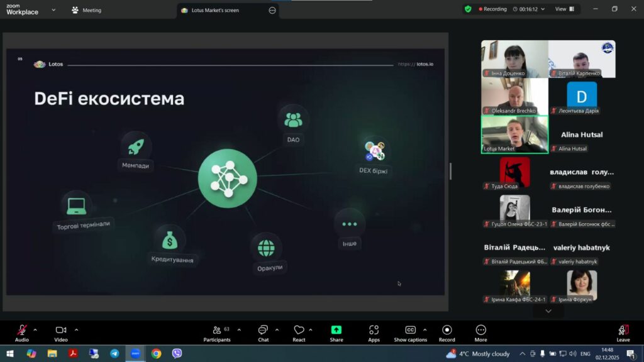
Task: Click the Record icon in toolbar
Action: pyautogui.click(x=447, y=331)
